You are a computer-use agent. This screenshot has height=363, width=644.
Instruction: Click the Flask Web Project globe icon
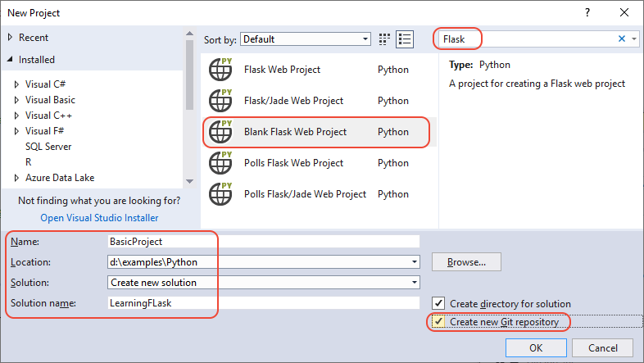(221, 70)
